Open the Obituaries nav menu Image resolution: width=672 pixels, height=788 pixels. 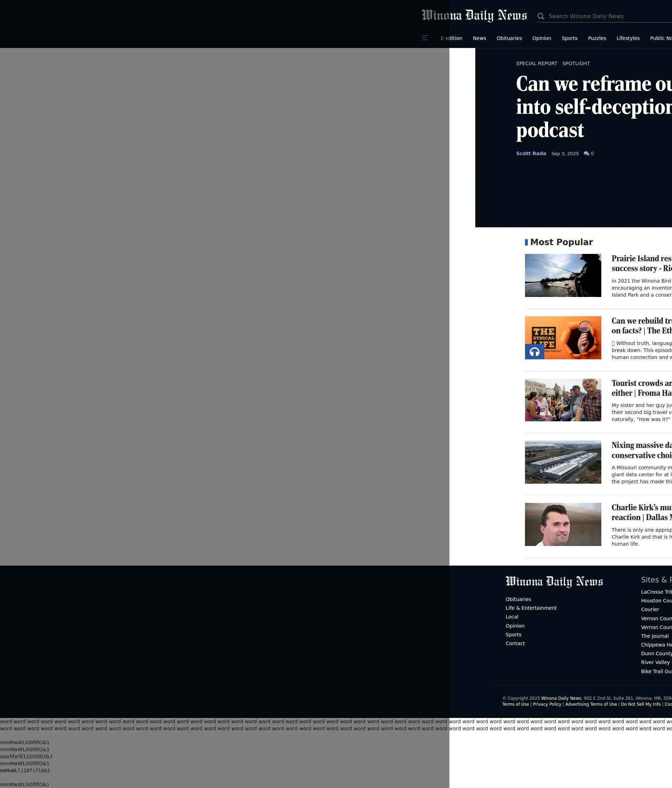(x=509, y=39)
